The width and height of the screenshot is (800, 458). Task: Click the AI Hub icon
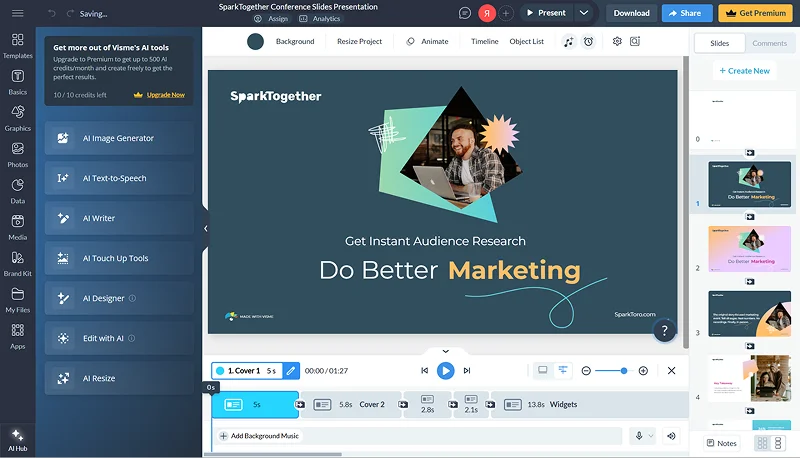[x=17, y=438]
